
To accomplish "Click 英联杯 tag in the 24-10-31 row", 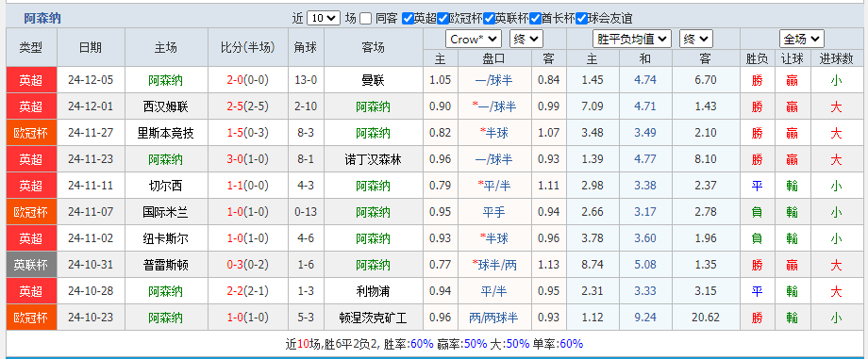I will [x=31, y=266].
